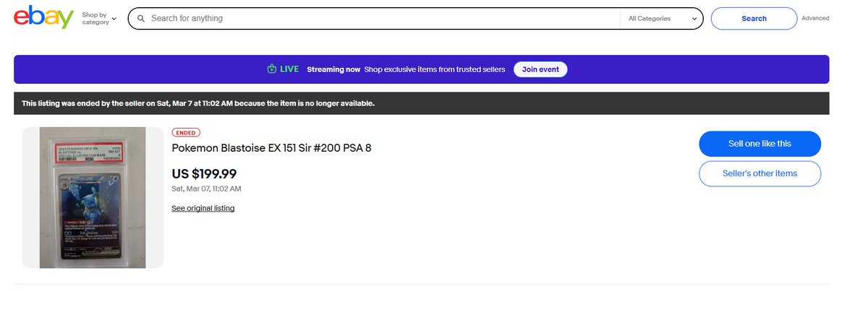Click the red ENDED badge

click(x=186, y=133)
